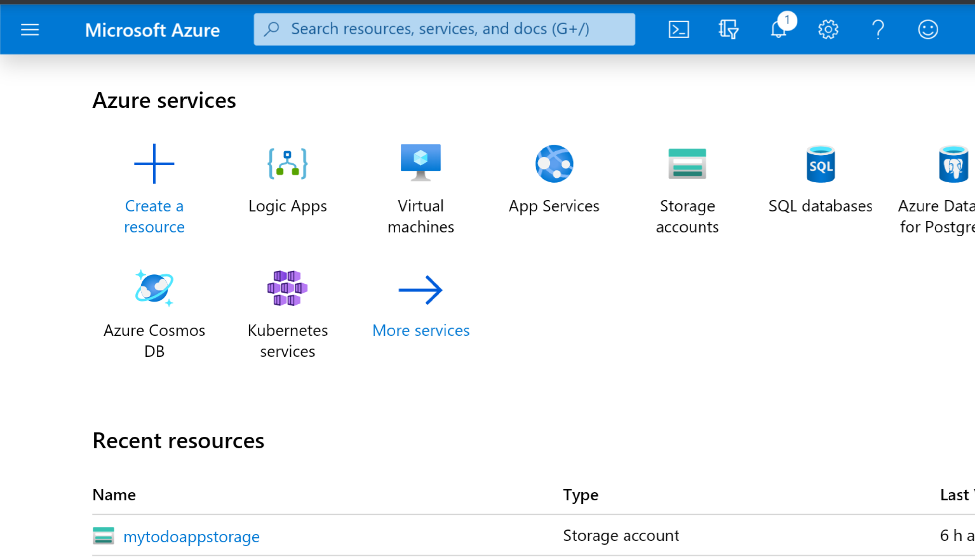Open the Help question mark menu
This screenshot has width=975, height=560.
[878, 30]
